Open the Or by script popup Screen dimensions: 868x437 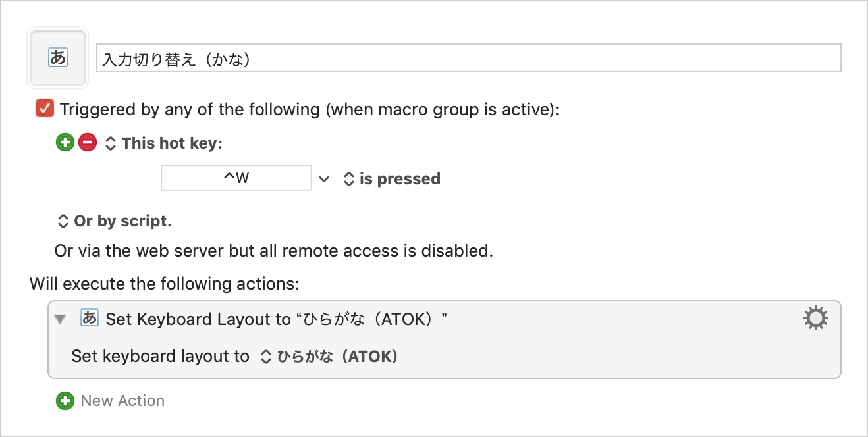pos(115,221)
